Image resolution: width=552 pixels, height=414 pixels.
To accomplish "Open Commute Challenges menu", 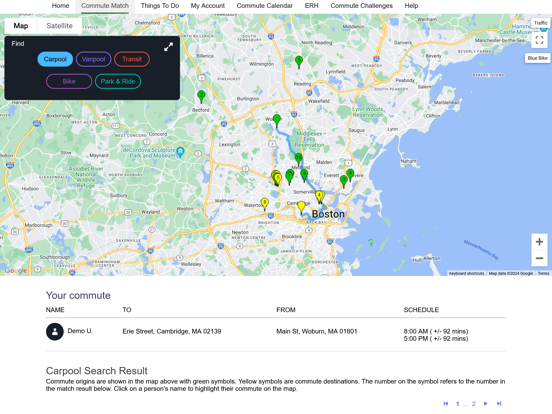I will coord(362,6).
